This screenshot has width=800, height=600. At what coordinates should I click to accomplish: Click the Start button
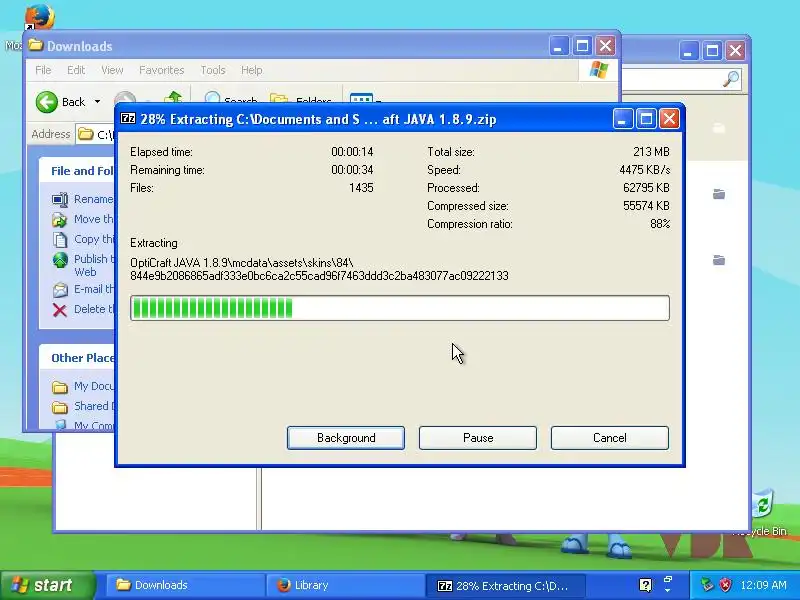tap(47, 585)
